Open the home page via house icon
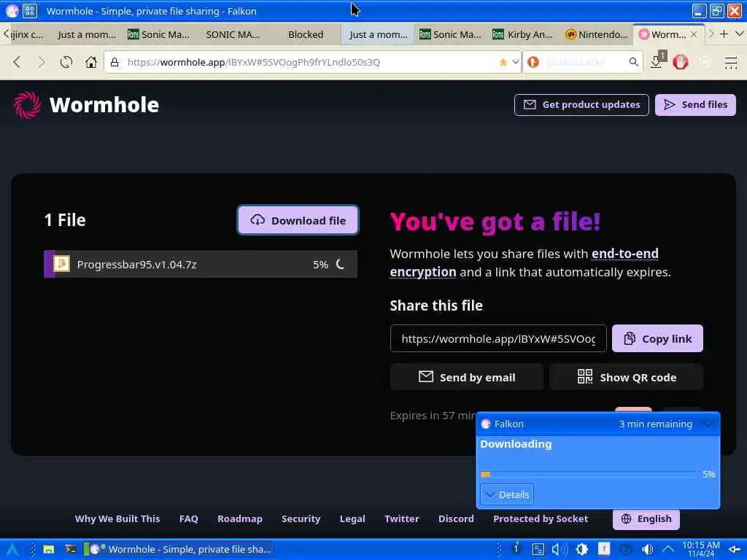 click(x=91, y=62)
